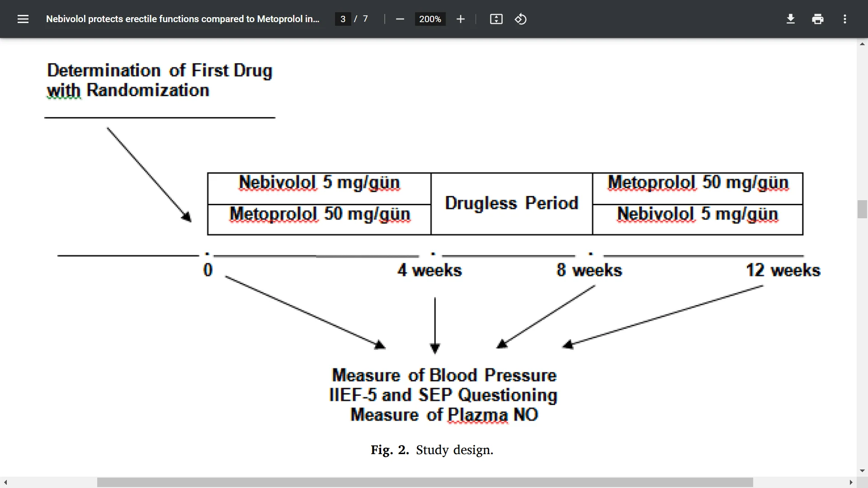Viewport: 868px width, 488px height.
Task: Click the scroll left arrow
Action: 5,482
